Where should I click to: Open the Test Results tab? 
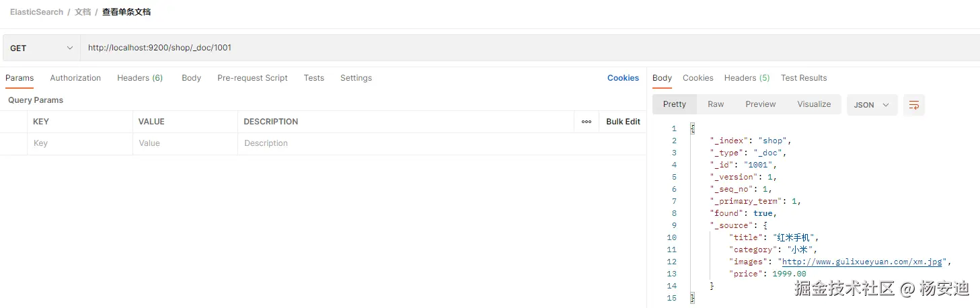[803, 78]
